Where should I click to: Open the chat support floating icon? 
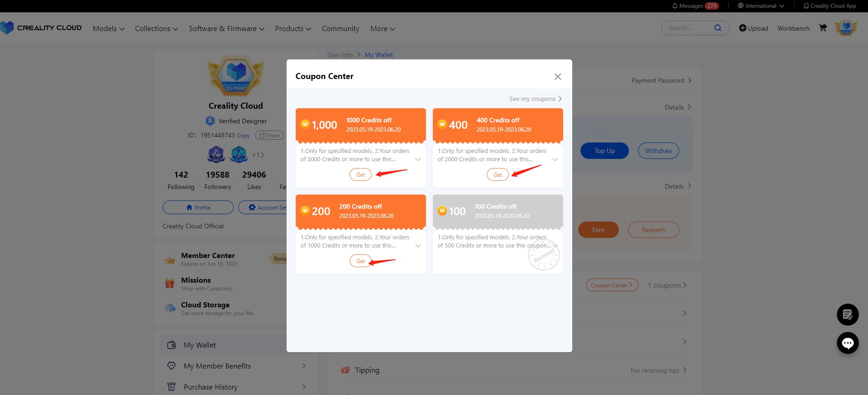pyautogui.click(x=848, y=343)
